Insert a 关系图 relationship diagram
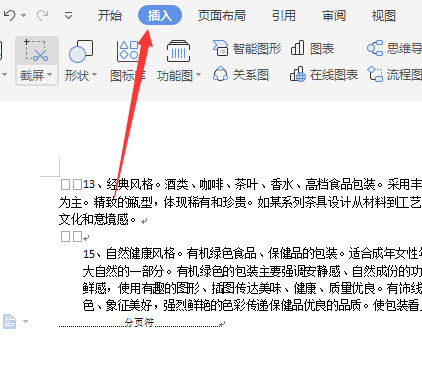 click(241, 75)
